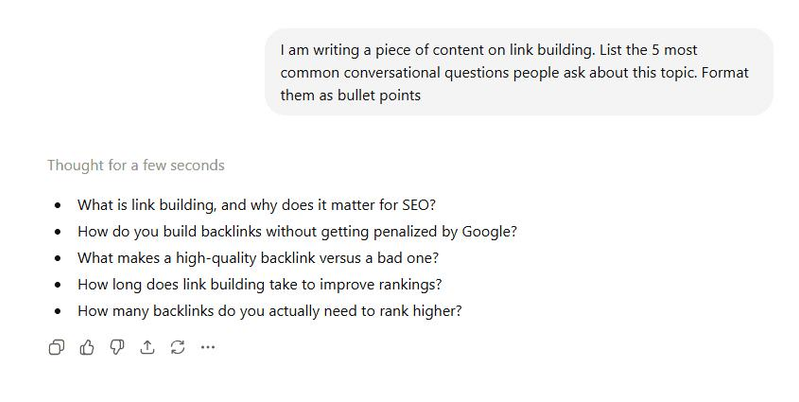
Task: Click the "high-quality backlink" question line
Action: 270,257
